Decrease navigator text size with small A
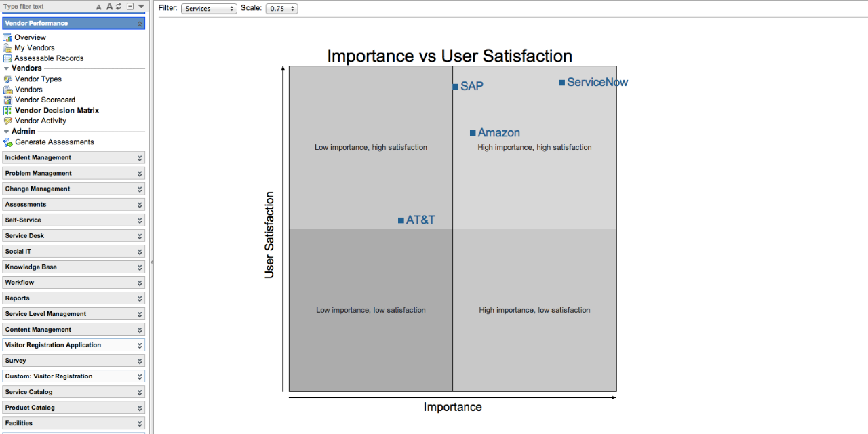868x434 pixels. coord(99,7)
